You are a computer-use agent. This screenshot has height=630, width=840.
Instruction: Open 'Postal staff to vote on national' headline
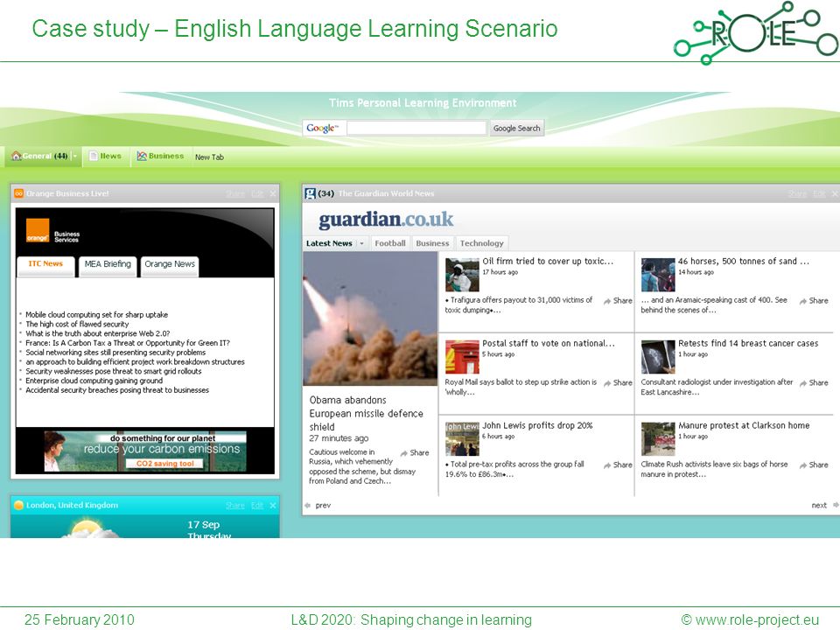[549, 343]
